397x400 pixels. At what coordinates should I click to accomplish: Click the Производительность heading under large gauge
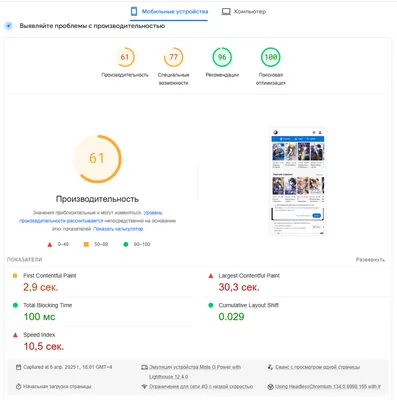97,199
